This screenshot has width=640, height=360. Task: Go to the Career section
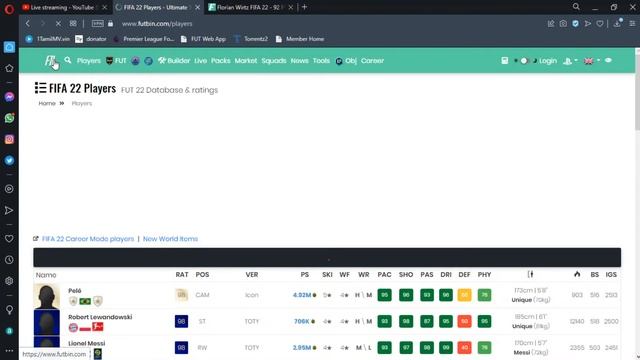372,61
